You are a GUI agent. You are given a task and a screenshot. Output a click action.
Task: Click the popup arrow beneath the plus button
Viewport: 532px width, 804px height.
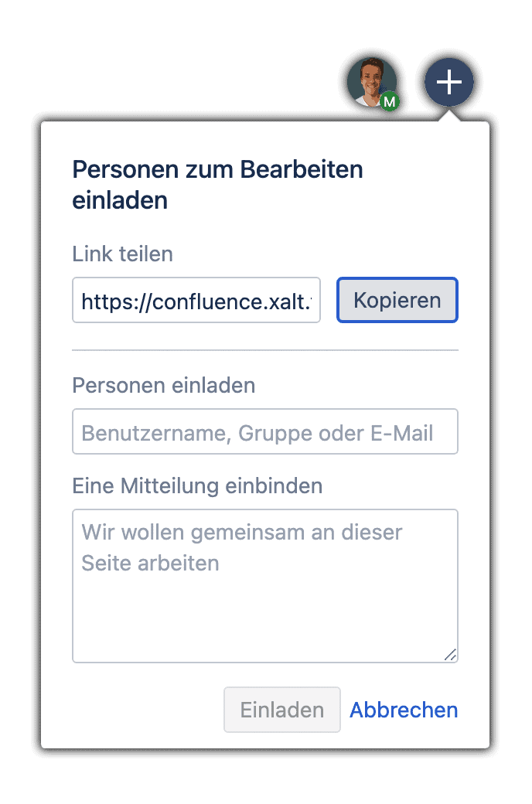tap(449, 117)
